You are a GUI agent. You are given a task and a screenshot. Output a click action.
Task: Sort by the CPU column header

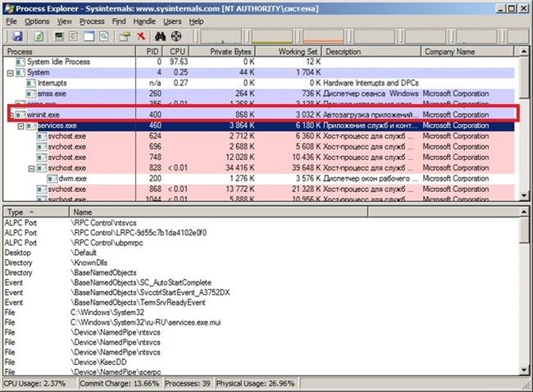click(175, 52)
